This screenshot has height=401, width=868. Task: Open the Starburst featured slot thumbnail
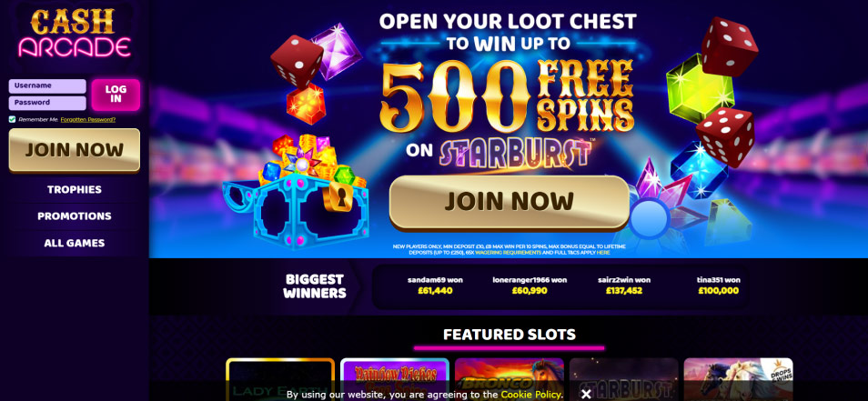pos(624,379)
